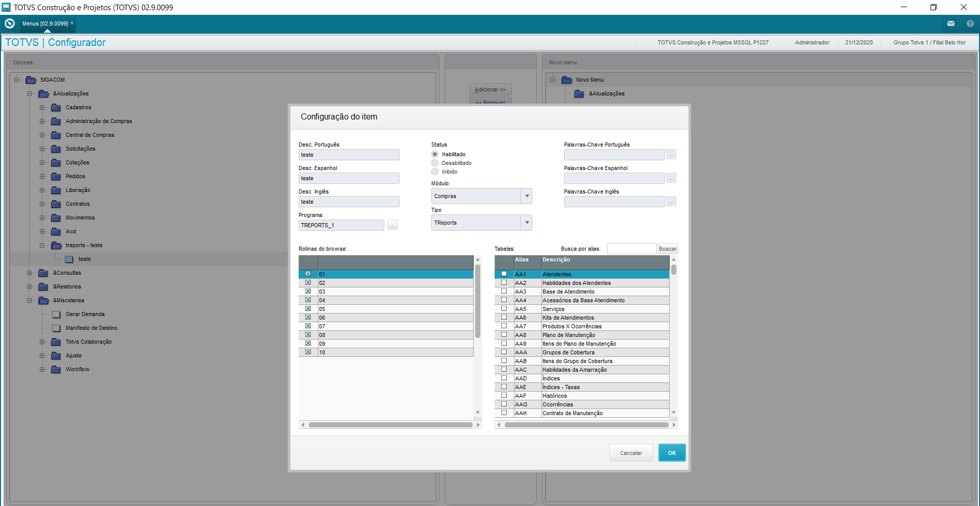The width and height of the screenshot is (980, 506).
Task: Click the SIGACOM folder icon
Action: 31,80
